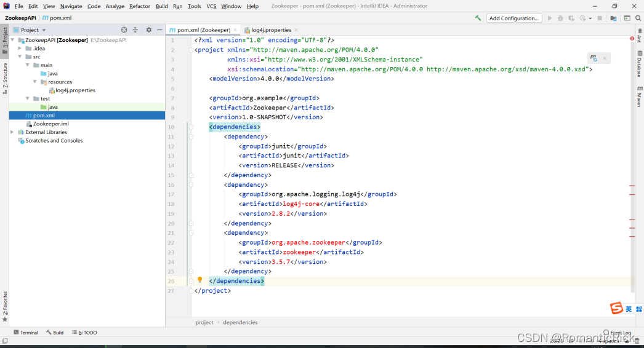Click line 24 version 3.5.7 text

[x=281, y=262]
